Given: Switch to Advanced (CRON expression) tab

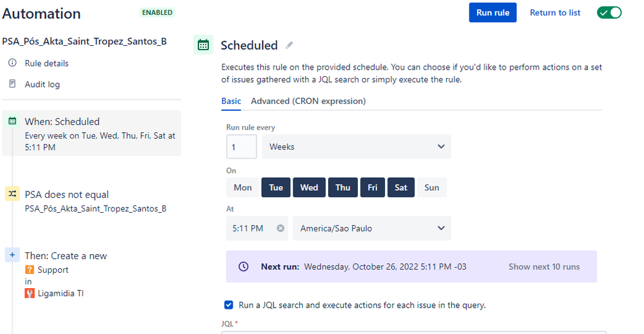Looking at the screenshot, I should (308, 101).
